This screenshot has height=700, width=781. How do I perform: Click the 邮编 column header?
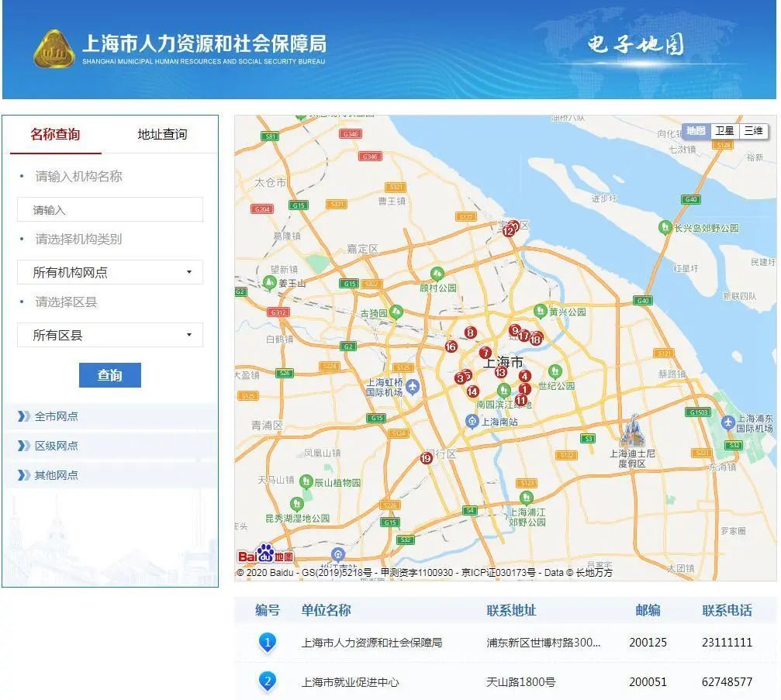point(648,610)
